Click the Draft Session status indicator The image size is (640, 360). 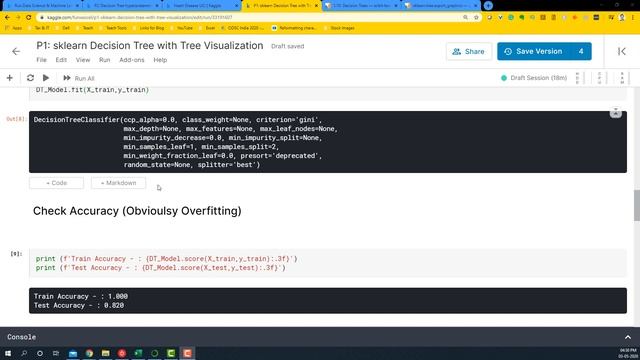(x=534, y=78)
